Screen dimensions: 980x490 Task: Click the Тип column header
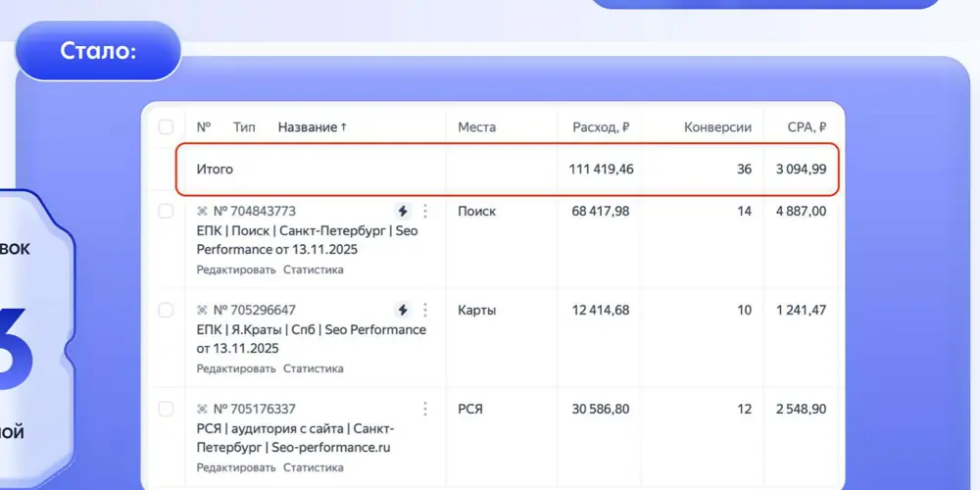click(244, 127)
